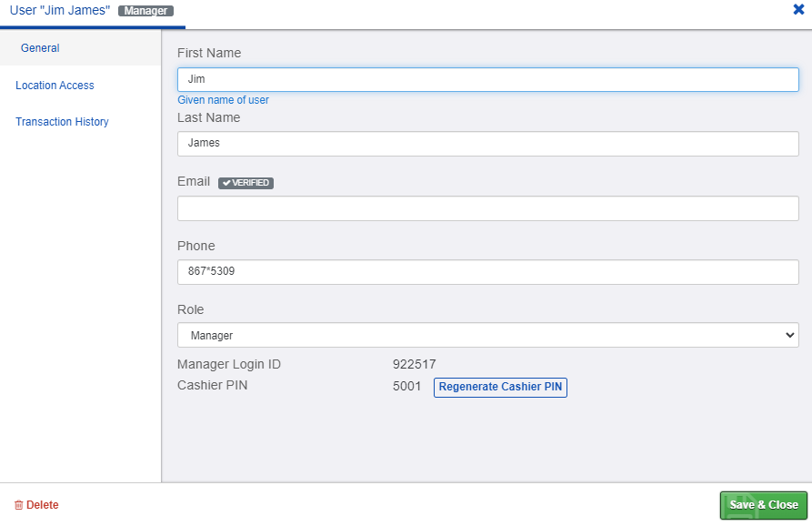Click the green Save & Close button
Image resolution: width=812 pixels, height=526 pixels.
pyautogui.click(x=763, y=505)
